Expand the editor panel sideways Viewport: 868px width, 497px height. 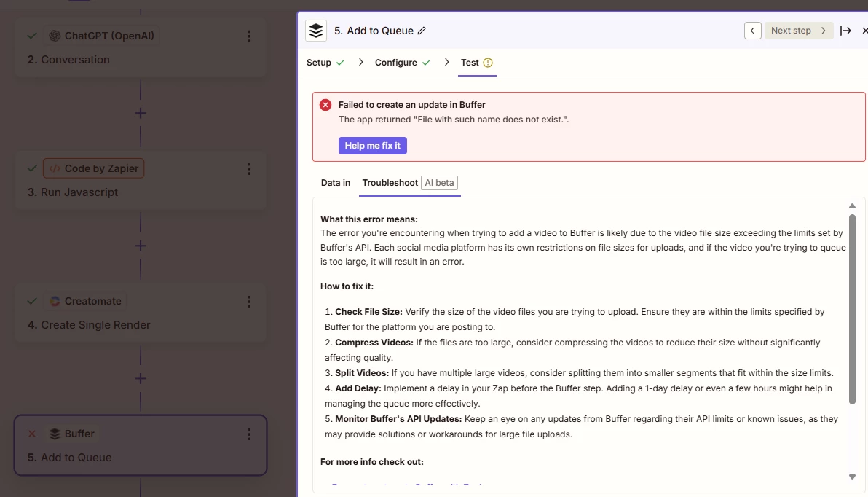click(845, 31)
